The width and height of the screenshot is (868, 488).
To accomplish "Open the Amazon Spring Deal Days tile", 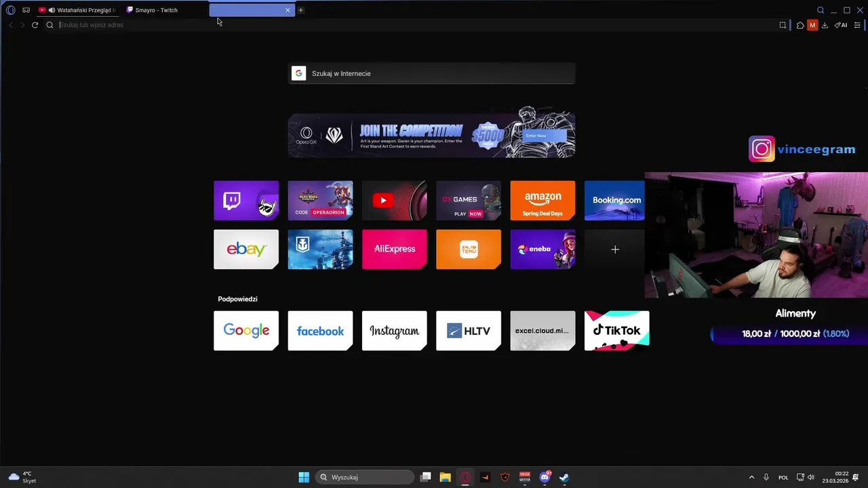I will pos(542,201).
